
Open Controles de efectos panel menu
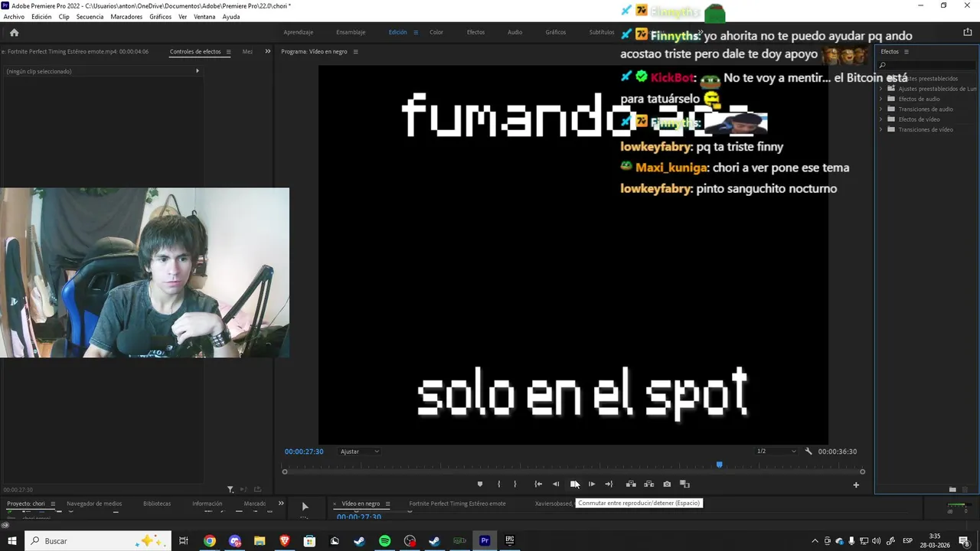[228, 52]
